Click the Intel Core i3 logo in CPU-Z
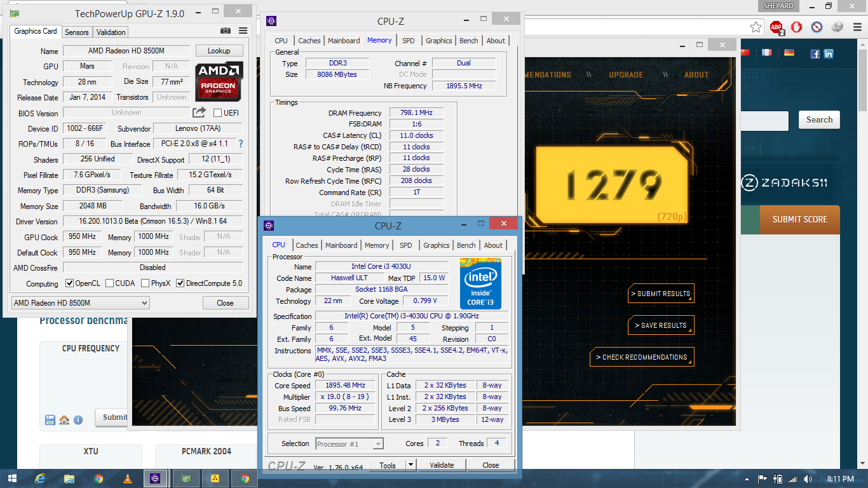This screenshot has width=868, height=488. 480,284
